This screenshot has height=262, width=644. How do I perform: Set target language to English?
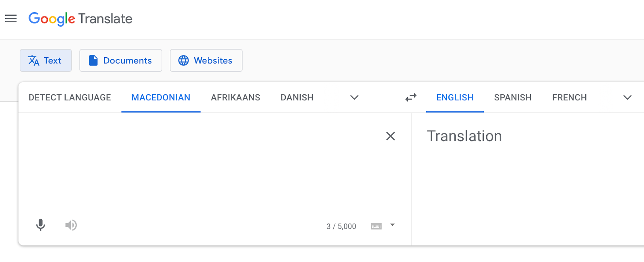pyautogui.click(x=455, y=98)
